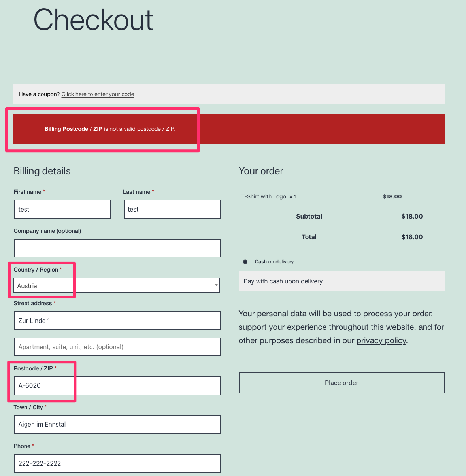Click the Town / City field with Aigen im Ennstal
The width and height of the screenshot is (466, 476).
click(x=117, y=425)
